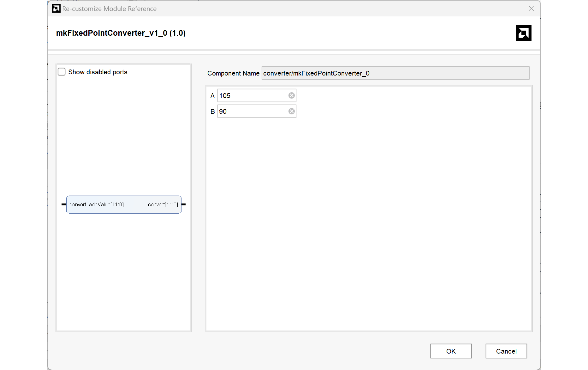Click the left input port pin stub
The width and height of the screenshot is (588, 370).
[x=64, y=204]
